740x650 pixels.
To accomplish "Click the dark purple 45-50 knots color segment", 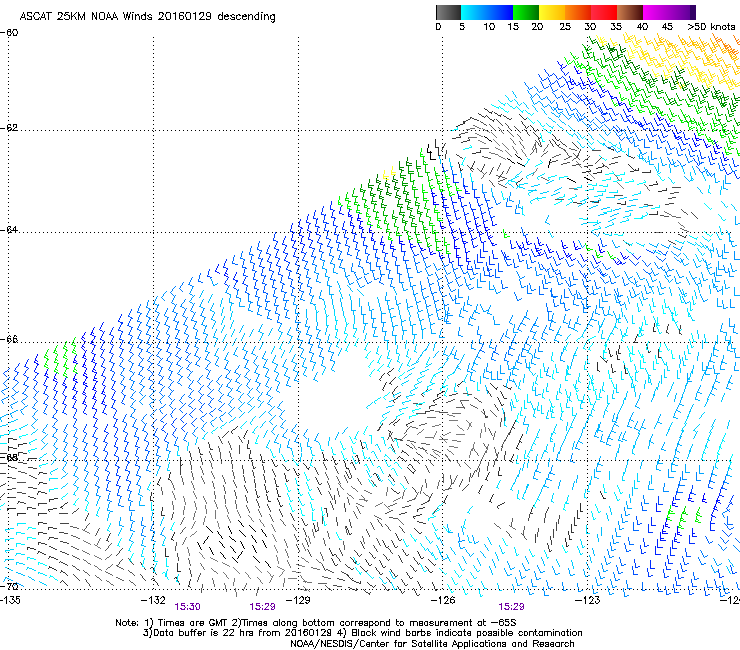I will pyautogui.click(x=682, y=12).
